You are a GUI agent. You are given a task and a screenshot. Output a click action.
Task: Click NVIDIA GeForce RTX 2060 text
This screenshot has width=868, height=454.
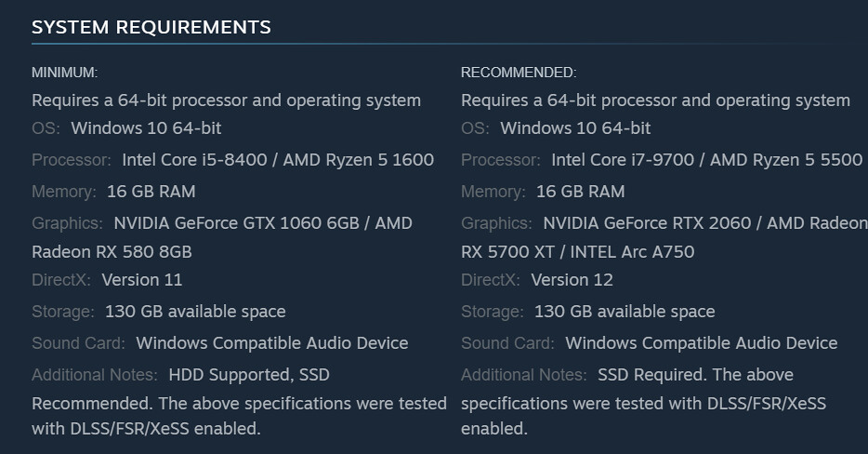647,223
